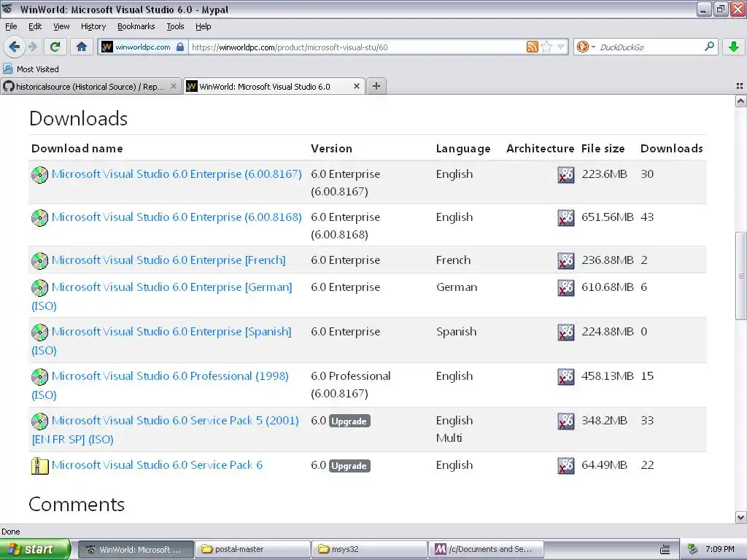The width and height of the screenshot is (747, 560).
Task: Open the URL history dropdown arrow
Action: (561, 47)
